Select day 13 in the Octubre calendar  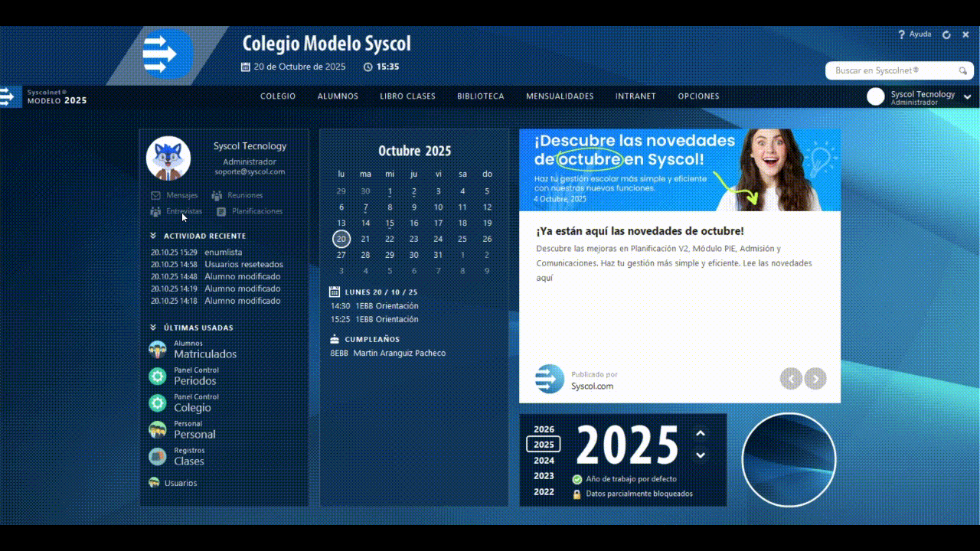(x=341, y=223)
